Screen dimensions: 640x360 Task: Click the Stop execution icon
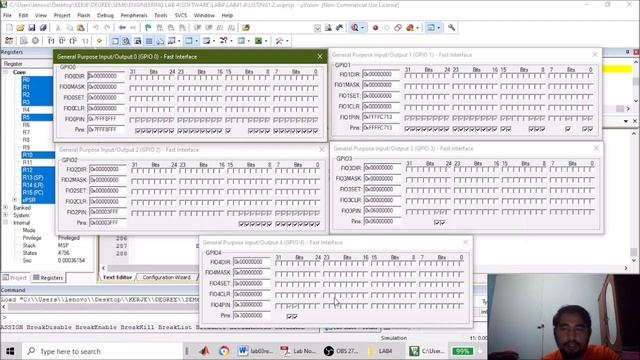point(36,41)
